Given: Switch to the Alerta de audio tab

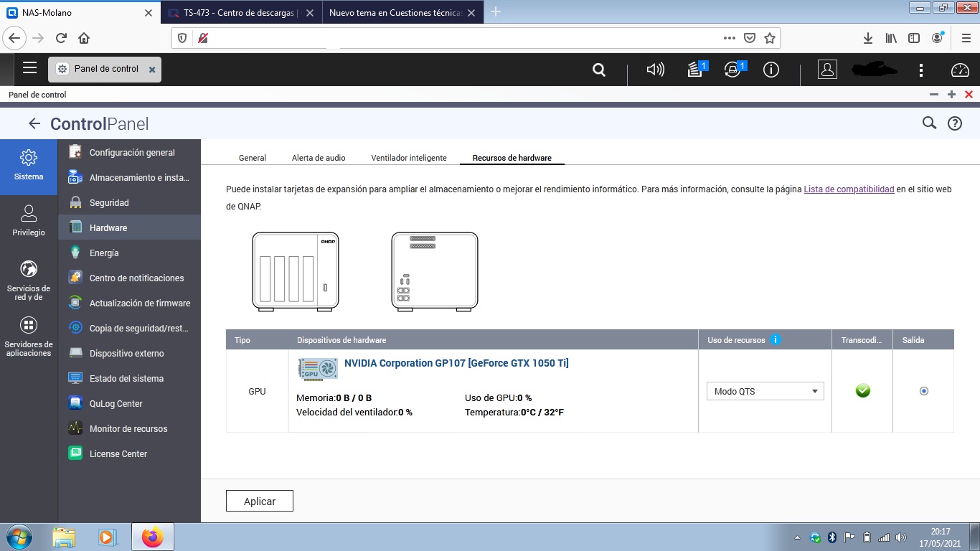Looking at the screenshot, I should click(x=319, y=158).
